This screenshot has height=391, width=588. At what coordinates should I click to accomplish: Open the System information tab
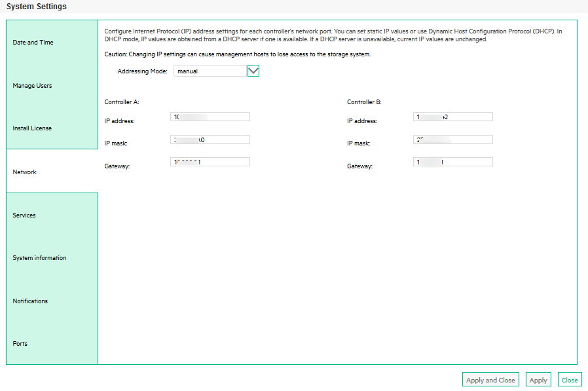point(39,258)
